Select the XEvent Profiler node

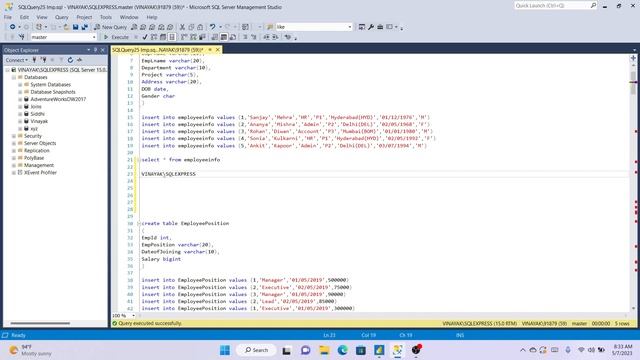coord(40,173)
